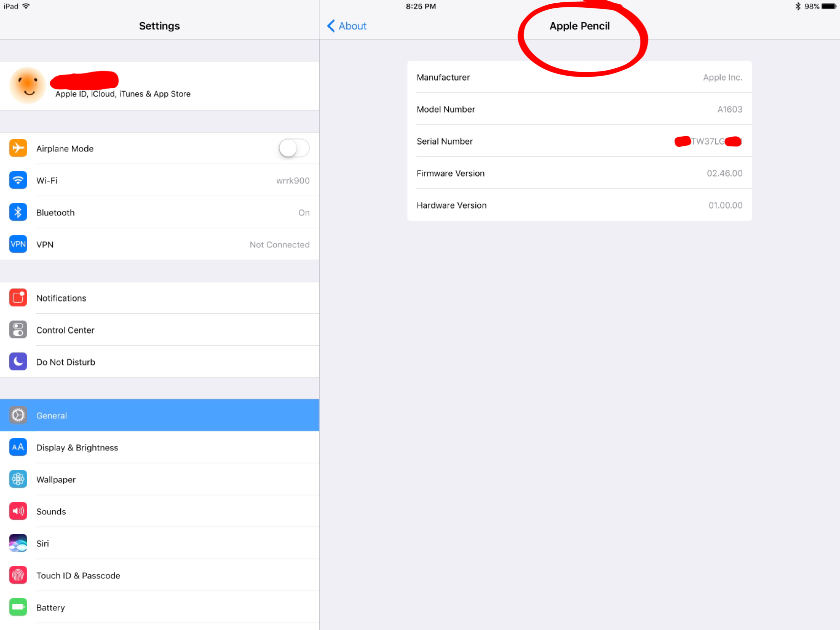
Task: Tap the Siri settings icon
Action: pyautogui.click(x=18, y=543)
